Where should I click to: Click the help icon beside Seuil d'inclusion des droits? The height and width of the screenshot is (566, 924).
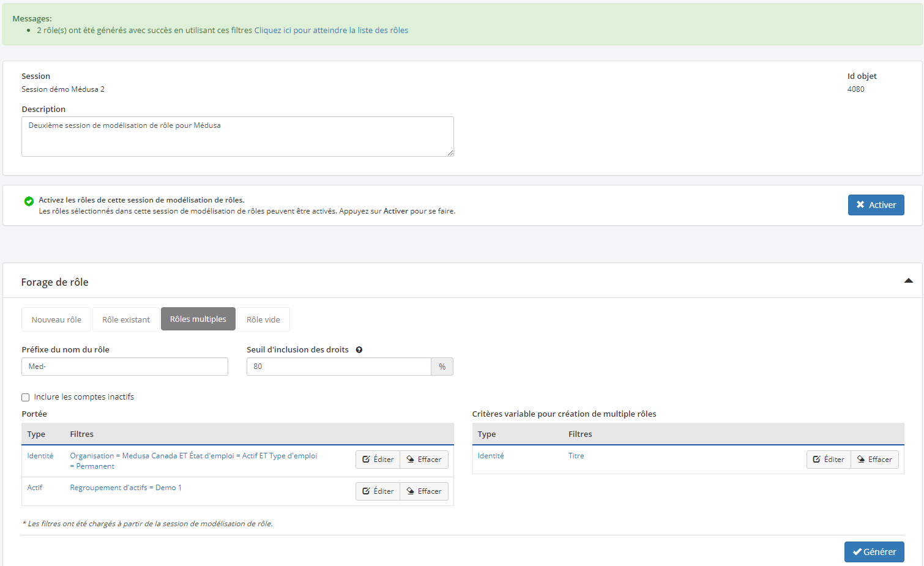click(x=359, y=350)
